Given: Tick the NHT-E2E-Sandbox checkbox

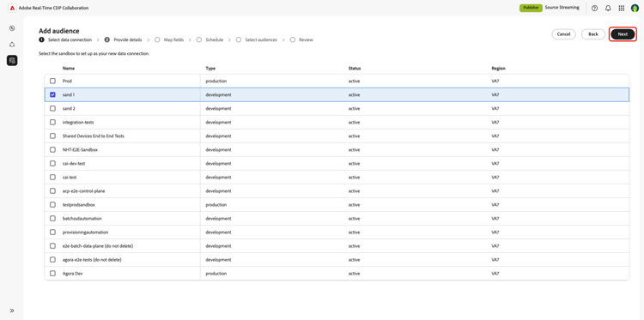Looking at the screenshot, I should coord(52,150).
